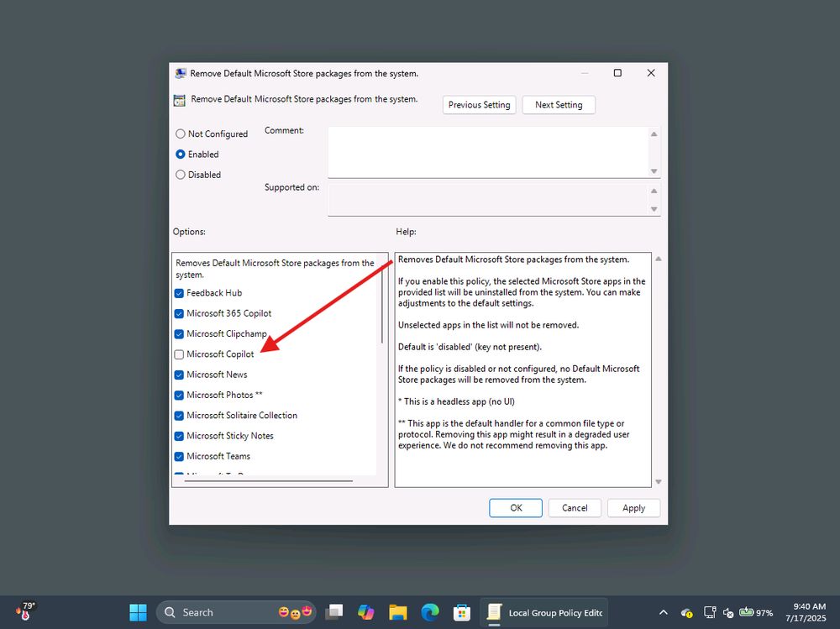Click the battery 97% indicator
Screen dimensions: 840x629
756,612
